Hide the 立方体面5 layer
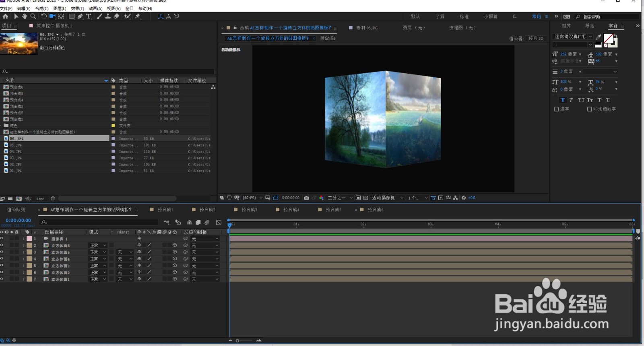This screenshot has height=346, width=644. click(x=2, y=252)
